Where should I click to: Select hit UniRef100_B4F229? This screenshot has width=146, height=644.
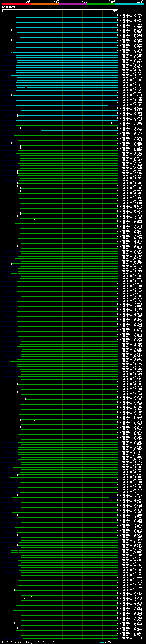point(131,595)
